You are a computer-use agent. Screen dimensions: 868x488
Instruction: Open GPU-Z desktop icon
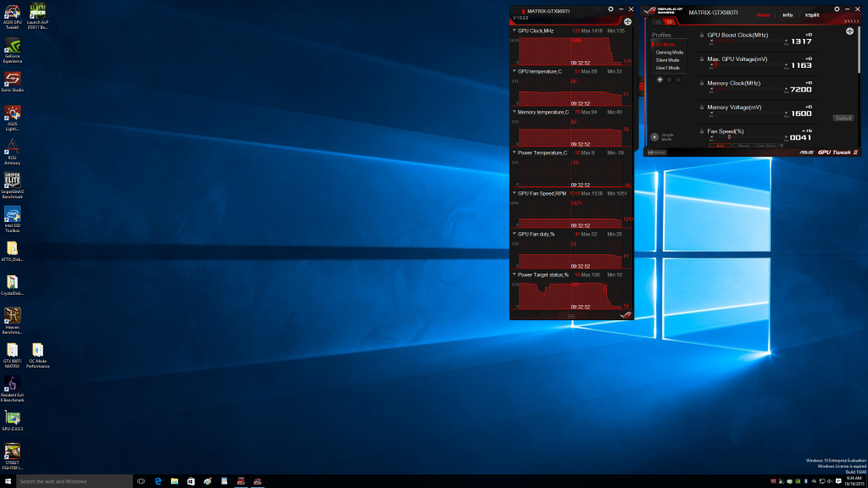click(x=12, y=420)
